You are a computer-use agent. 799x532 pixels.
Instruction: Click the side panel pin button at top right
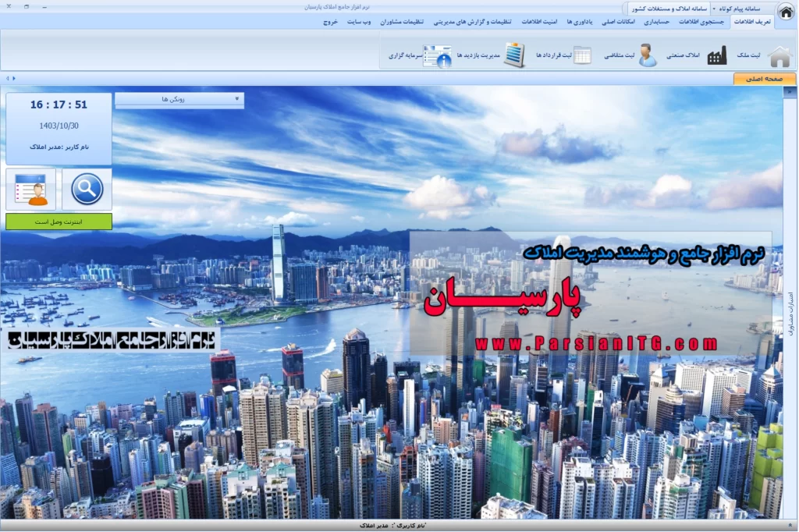coord(790,92)
